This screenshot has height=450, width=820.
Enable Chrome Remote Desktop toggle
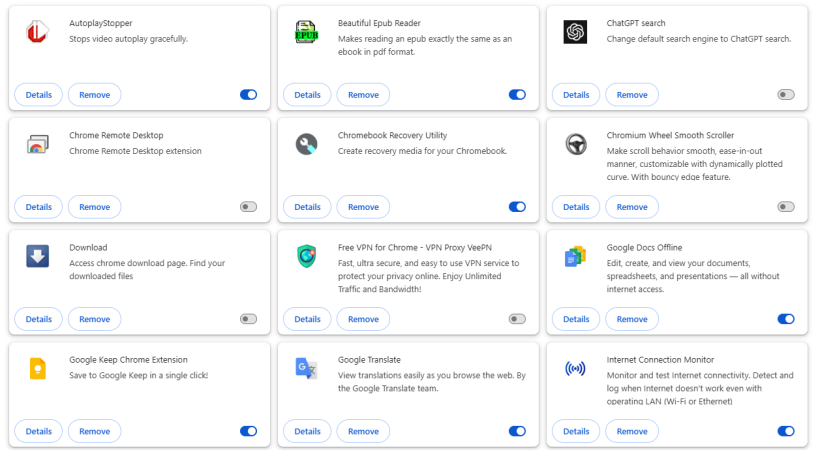coord(248,207)
